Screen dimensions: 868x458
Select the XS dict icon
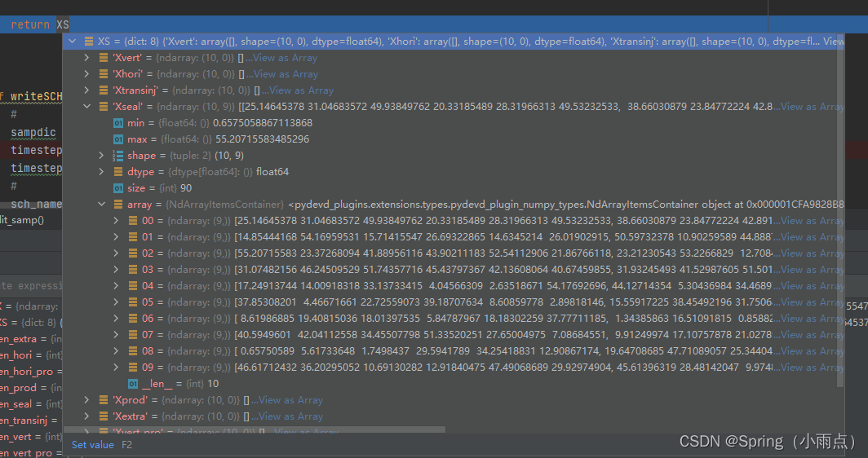[x=89, y=41]
